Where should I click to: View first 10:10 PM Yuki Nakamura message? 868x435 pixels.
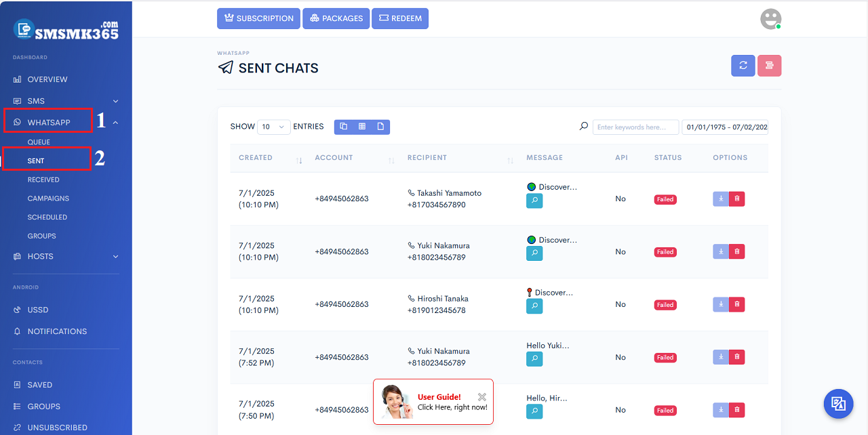point(534,253)
